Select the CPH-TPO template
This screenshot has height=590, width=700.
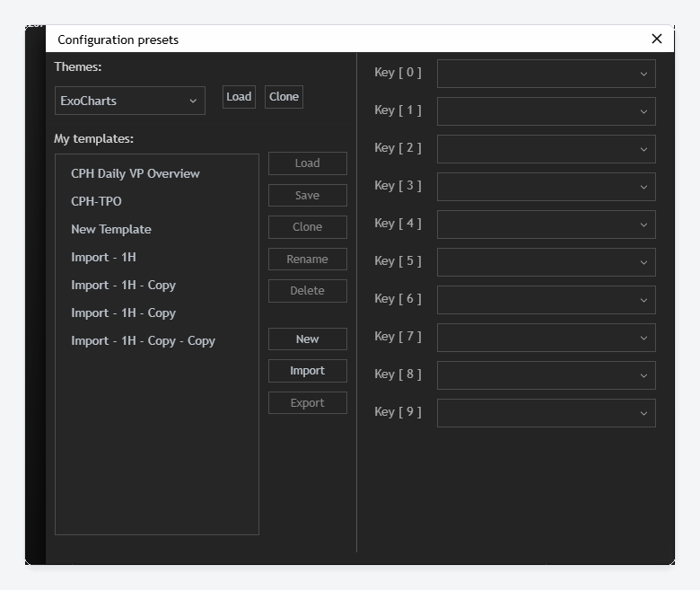(96, 201)
